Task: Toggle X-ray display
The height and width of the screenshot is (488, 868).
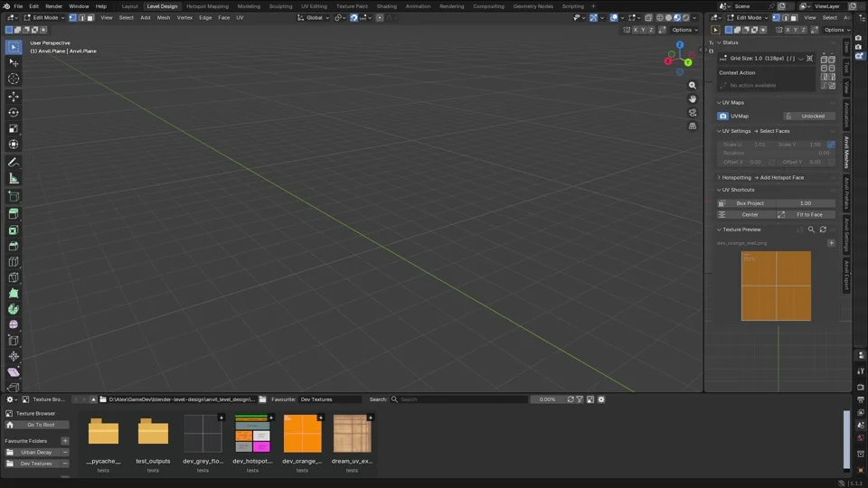Action: click(648, 18)
